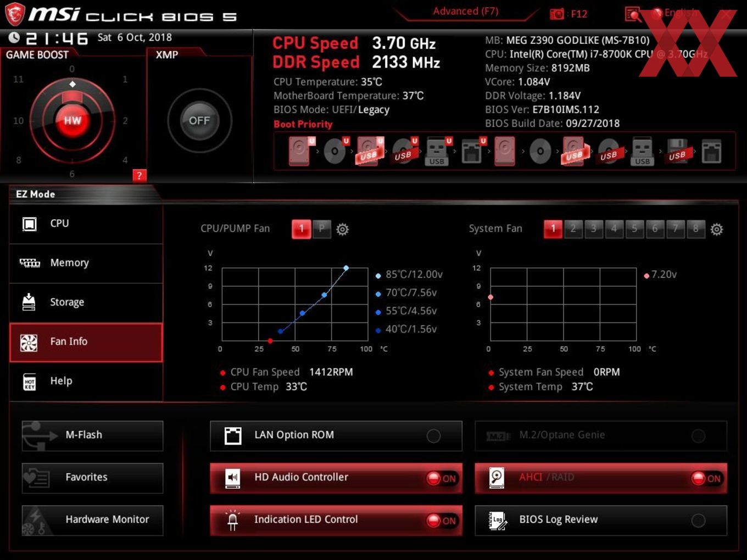Select the first USB optical drive boot device
The width and height of the screenshot is (747, 560).
point(404,151)
